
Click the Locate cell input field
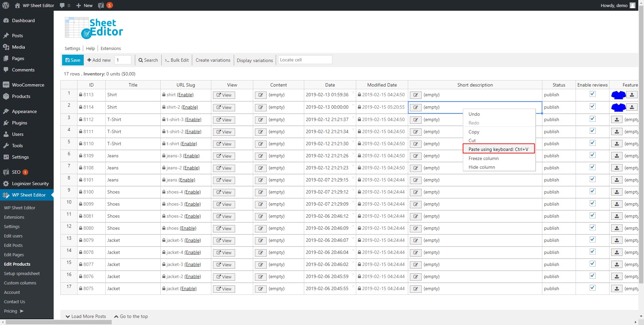tap(305, 60)
